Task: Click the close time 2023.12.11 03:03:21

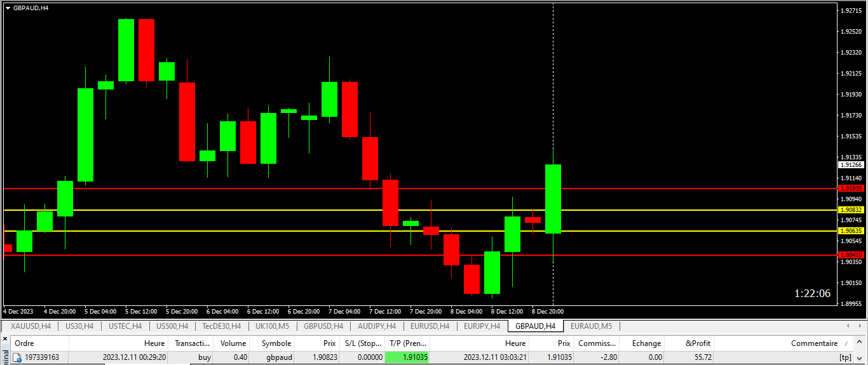Action: coord(495,357)
